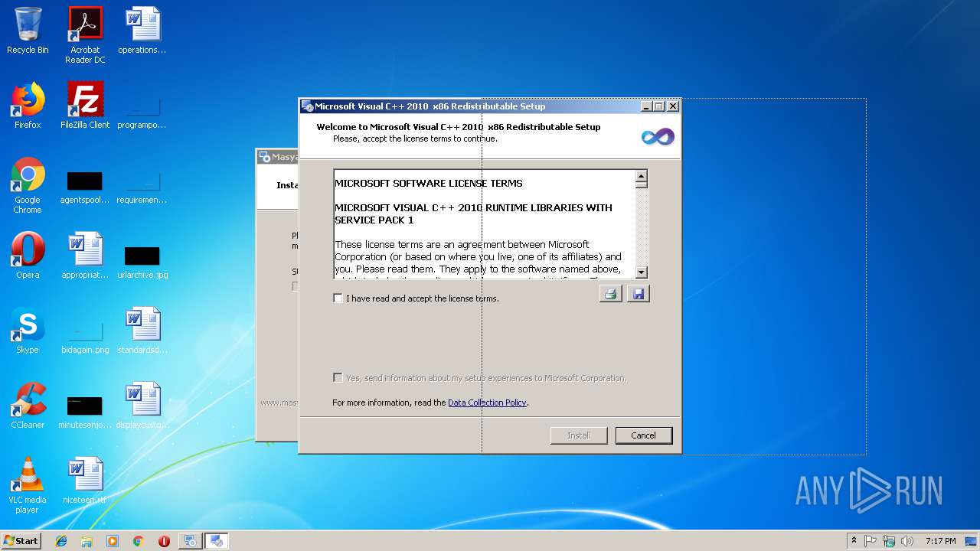
Task: Select the minutesenjo file on the desktop
Action: tap(85, 412)
